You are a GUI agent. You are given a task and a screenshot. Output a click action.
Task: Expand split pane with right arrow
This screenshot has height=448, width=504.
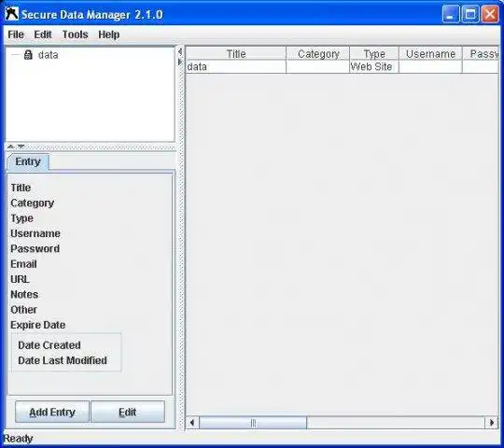coord(180,62)
